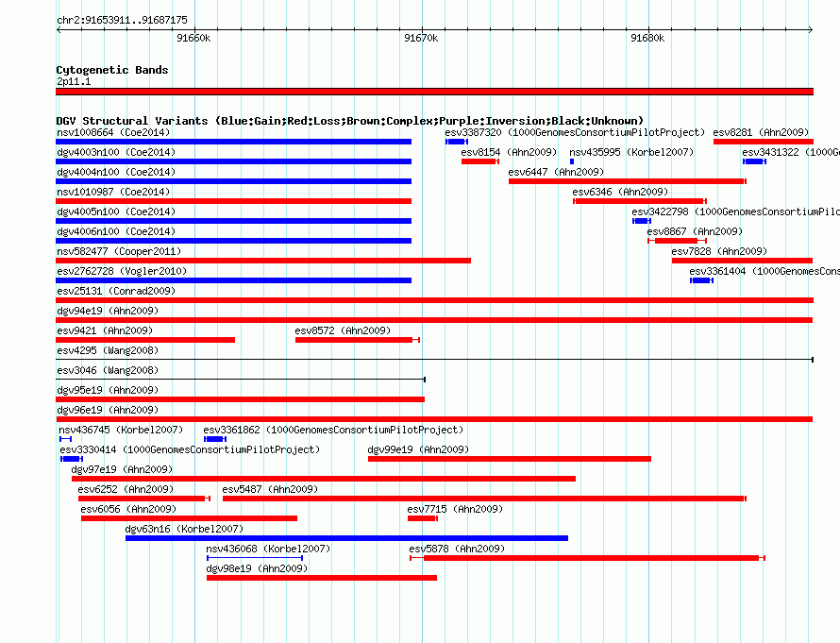Select the esv3046 (Wang2008) label
The height and width of the screenshot is (643, 840).
[x=108, y=370]
